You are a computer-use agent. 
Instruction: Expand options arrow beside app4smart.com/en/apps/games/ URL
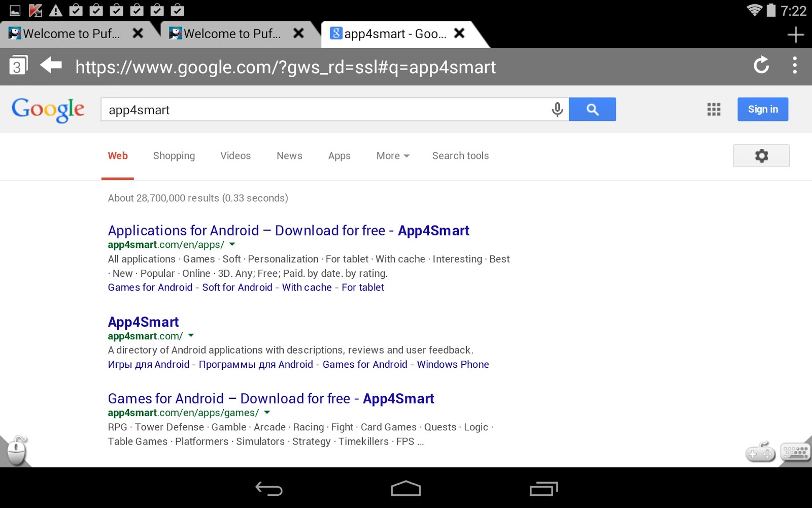267,412
